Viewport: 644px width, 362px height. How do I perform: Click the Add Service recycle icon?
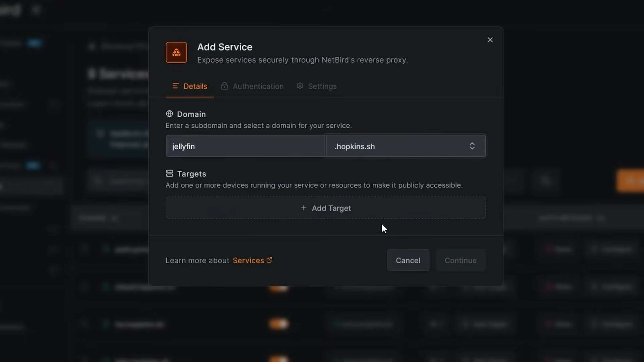pyautogui.click(x=176, y=52)
